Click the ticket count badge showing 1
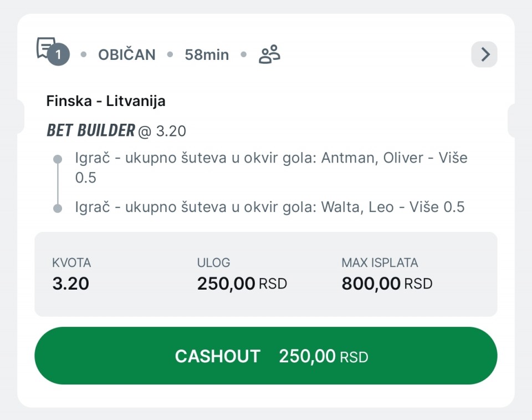532x420 pixels. 59,55
